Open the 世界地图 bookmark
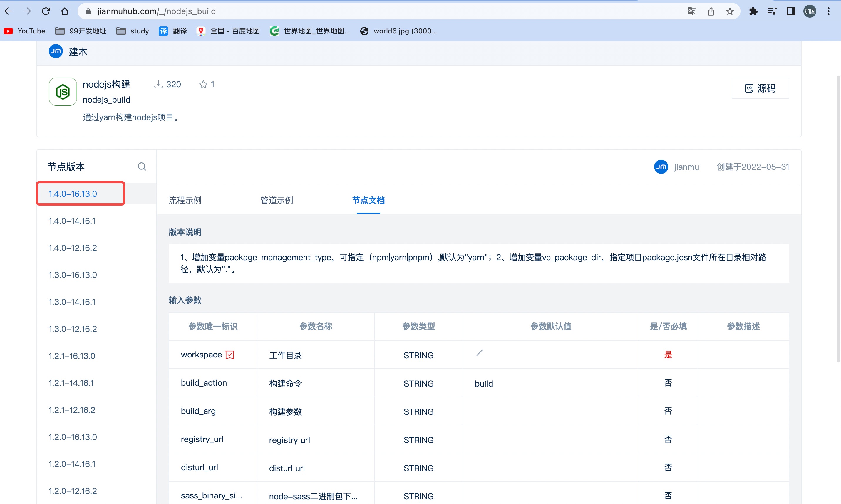 tap(310, 31)
